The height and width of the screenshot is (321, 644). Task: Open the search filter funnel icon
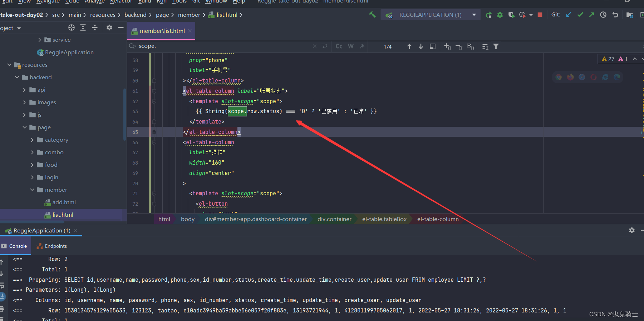pos(496,46)
